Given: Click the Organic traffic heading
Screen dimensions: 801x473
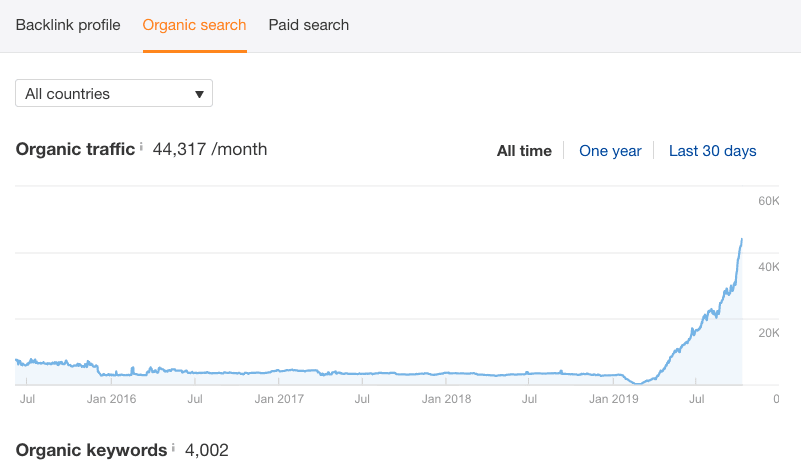Looking at the screenshot, I should click(x=75, y=150).
